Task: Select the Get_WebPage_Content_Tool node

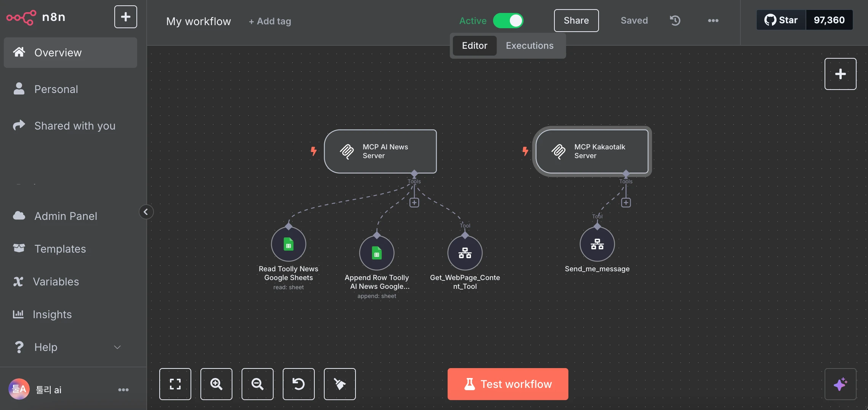Action: [x=465, y=253]
